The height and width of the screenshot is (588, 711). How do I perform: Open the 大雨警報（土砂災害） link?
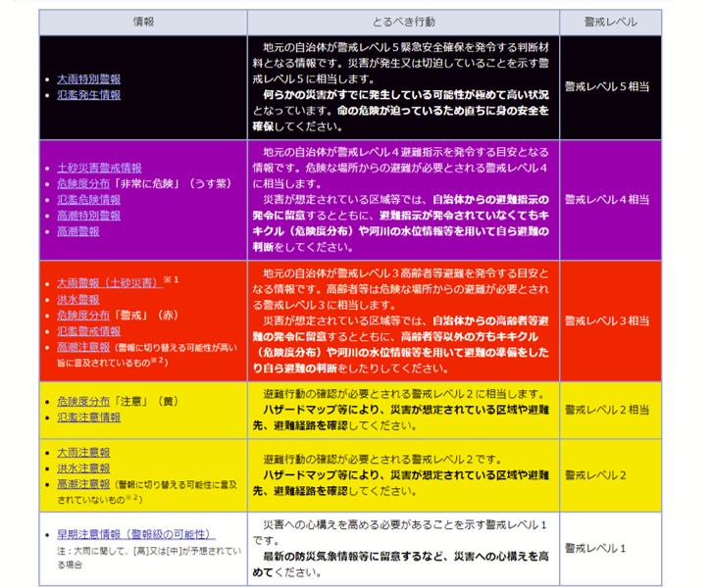(108, 283)
